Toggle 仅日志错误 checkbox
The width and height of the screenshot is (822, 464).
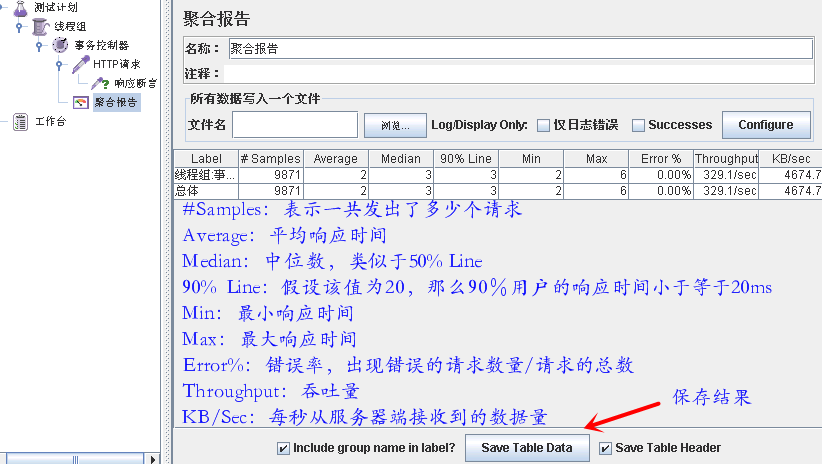pyautogui.click(x=544, y=125)
